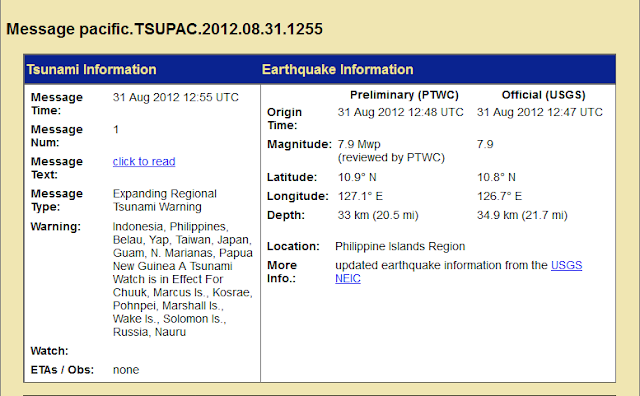Click the 'Depth:' label

pyautogui.click(x=286, y=216)
